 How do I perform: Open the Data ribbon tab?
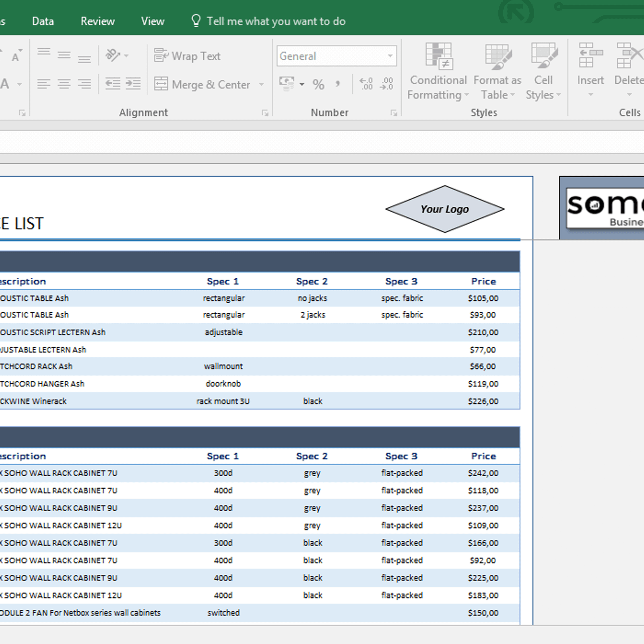pyautogui.click(x=43, y=21)
